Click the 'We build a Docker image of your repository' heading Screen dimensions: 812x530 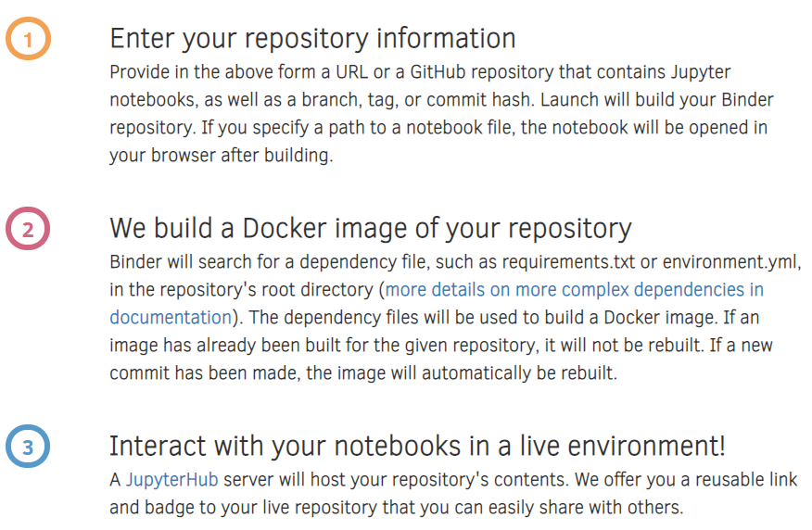pos(370,228)
